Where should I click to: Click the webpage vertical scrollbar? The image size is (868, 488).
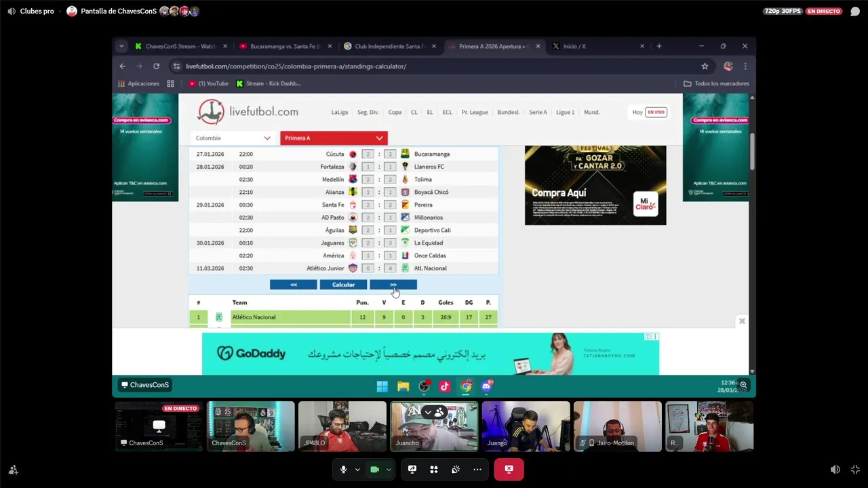click(752, 152)
